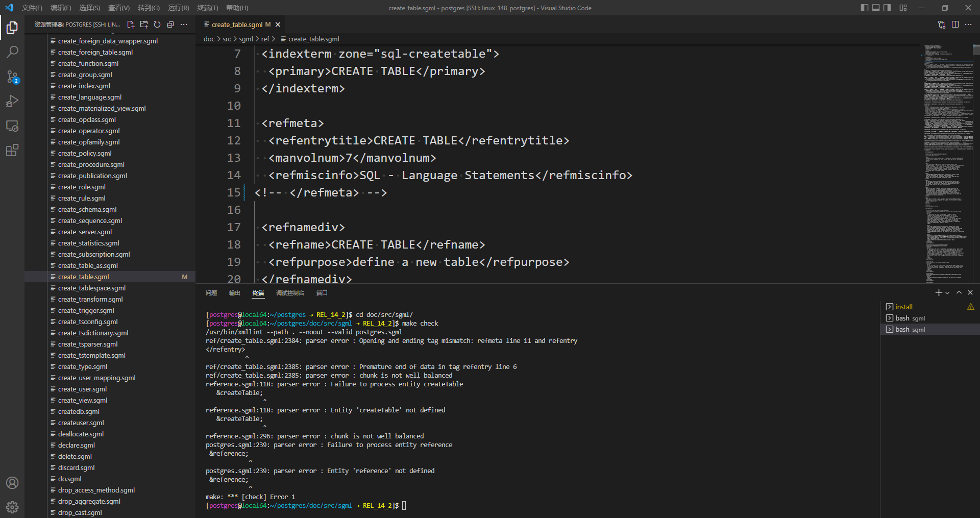Open changes compare icon in editor toolbar
980x518 pixels.
tap(942, 24)
